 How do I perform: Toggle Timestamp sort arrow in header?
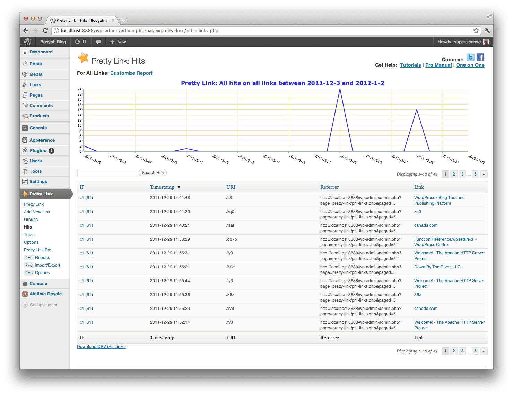[179, 187]
